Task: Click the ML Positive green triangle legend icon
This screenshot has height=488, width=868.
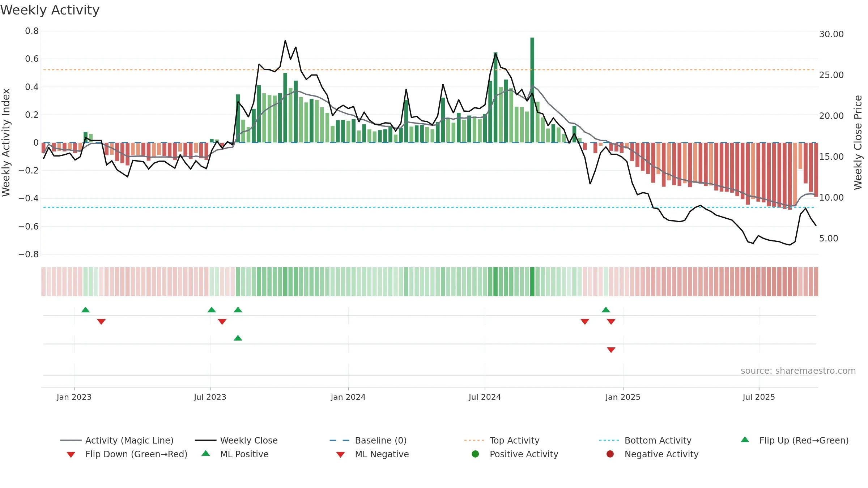Action: pos(205,453)
